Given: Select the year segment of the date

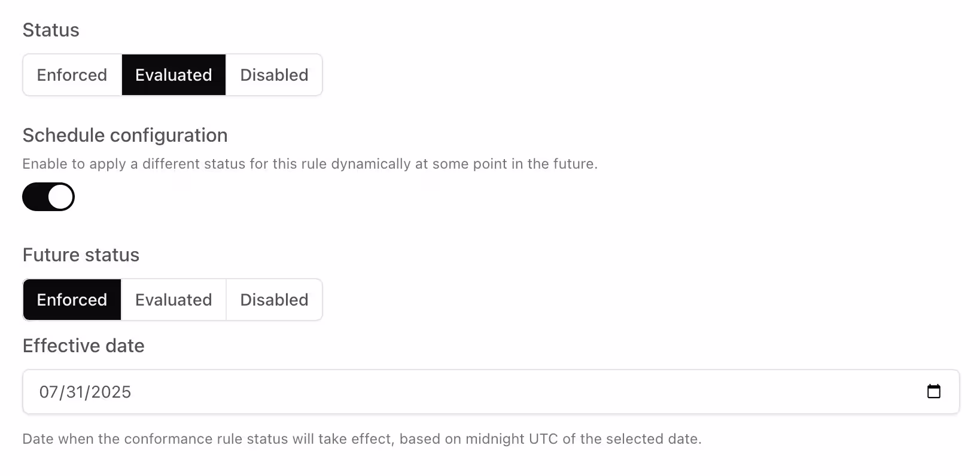Looking at the screenshot, I should (x=111, y=392).
